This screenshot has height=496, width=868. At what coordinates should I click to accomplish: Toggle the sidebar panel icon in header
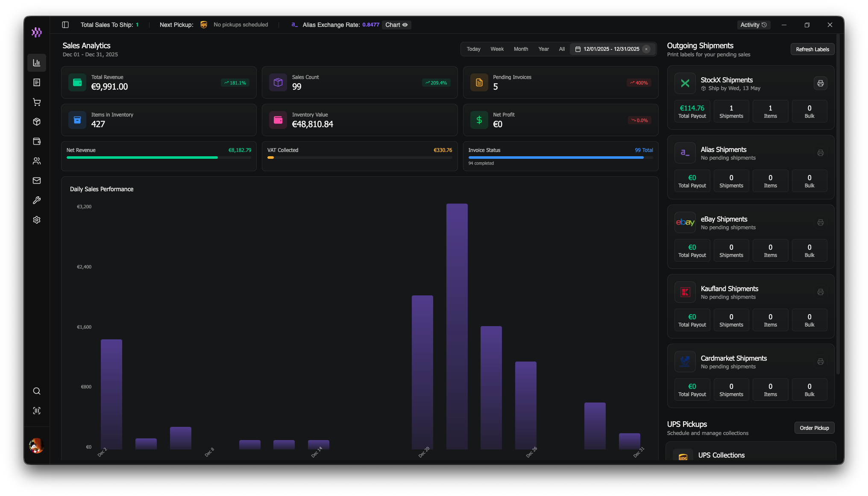coord(65,25)
